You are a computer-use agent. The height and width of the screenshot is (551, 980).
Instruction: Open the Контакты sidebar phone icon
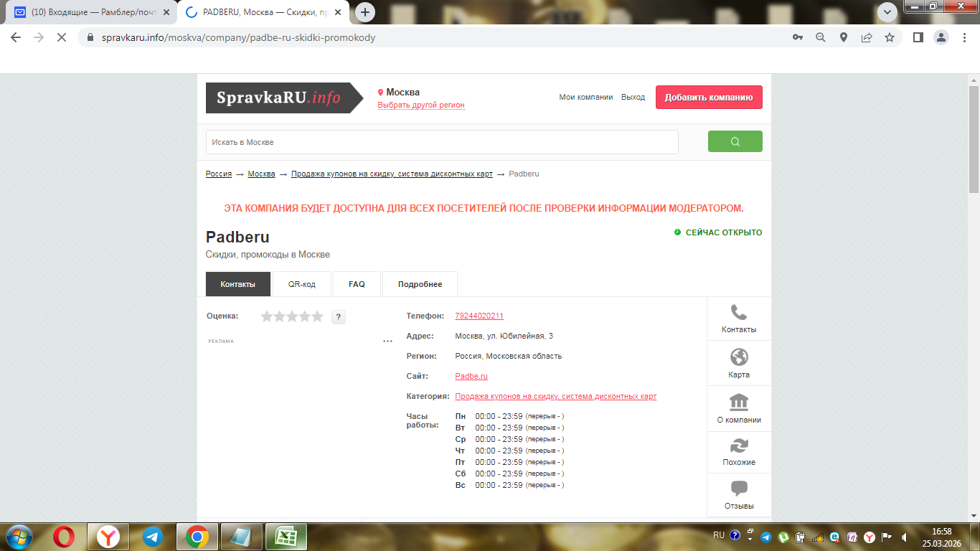[x=739, y=313]
